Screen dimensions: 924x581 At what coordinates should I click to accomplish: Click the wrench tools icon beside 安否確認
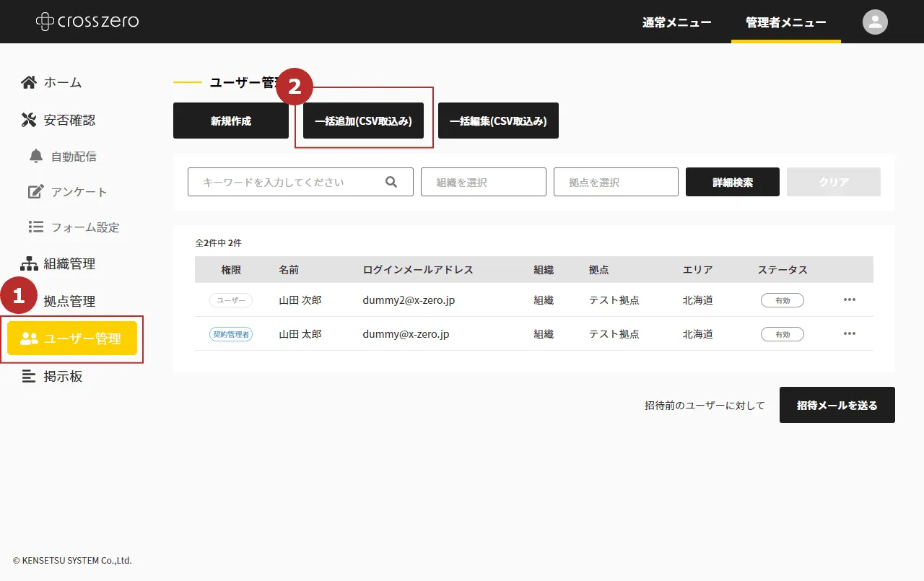tap(29, 120)
